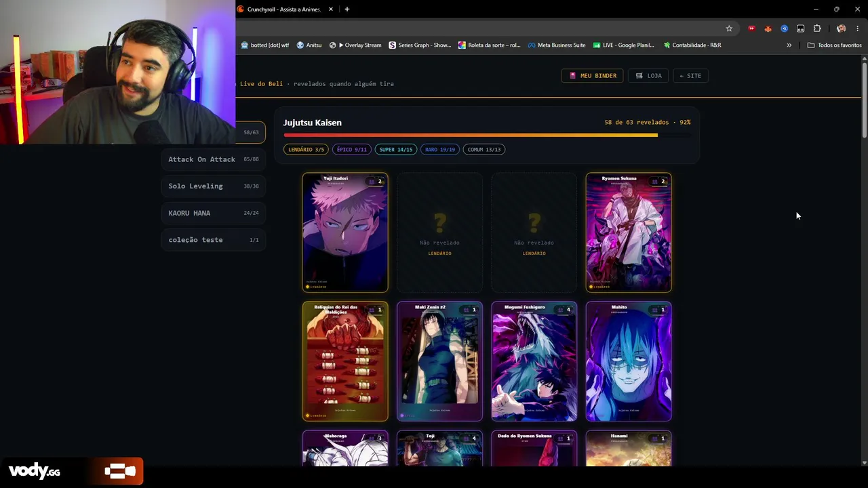Click the '58 de 63 revelados · 92%' text
Image resolution: width=868 pixels, height=488 pixels.
[648, 123]
